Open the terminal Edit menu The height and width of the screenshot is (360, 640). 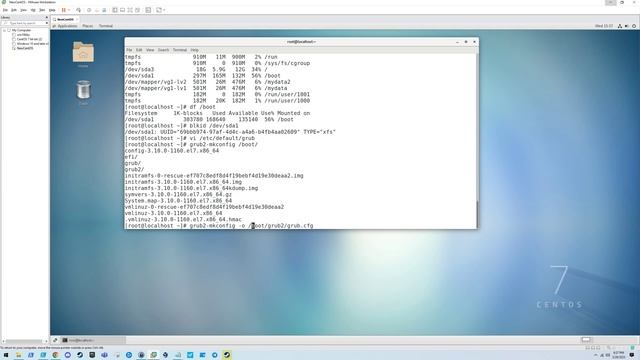(139, 50)
